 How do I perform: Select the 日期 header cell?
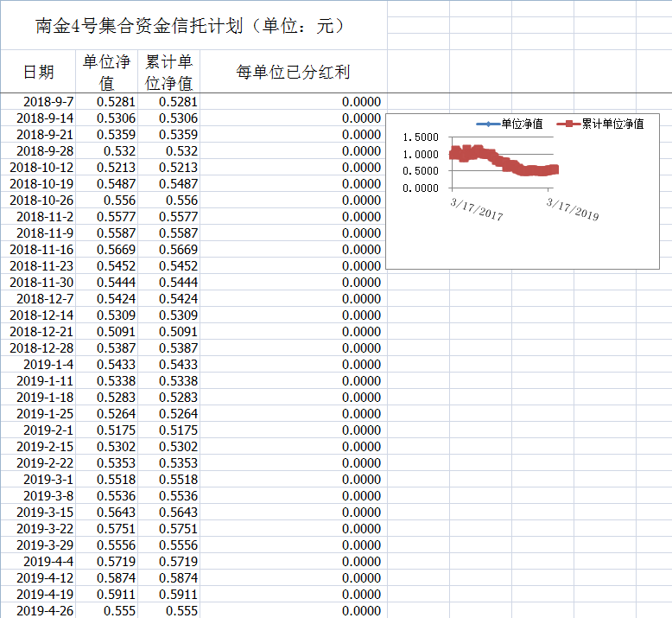pyautogui.click(x=38, y=72)
